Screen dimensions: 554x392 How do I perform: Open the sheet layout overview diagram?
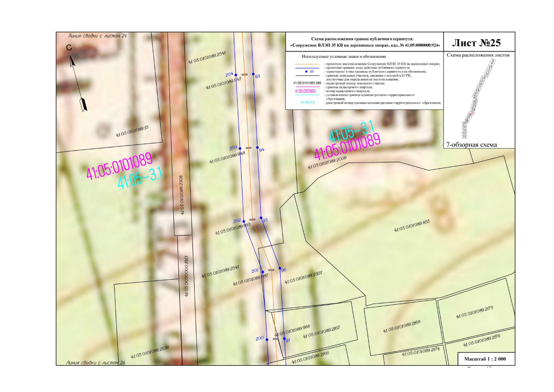(x=478, y=99)
